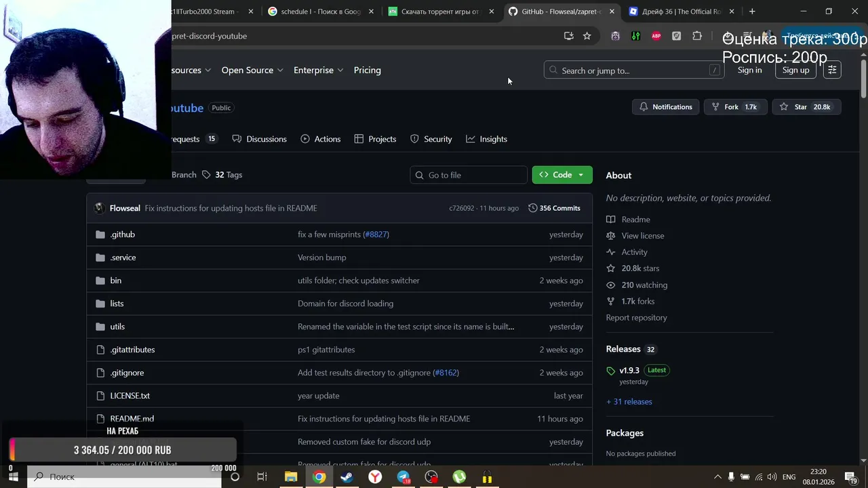Open the purple raccoon extension icon
The image size is (868, 488).
tap(615, 36)
